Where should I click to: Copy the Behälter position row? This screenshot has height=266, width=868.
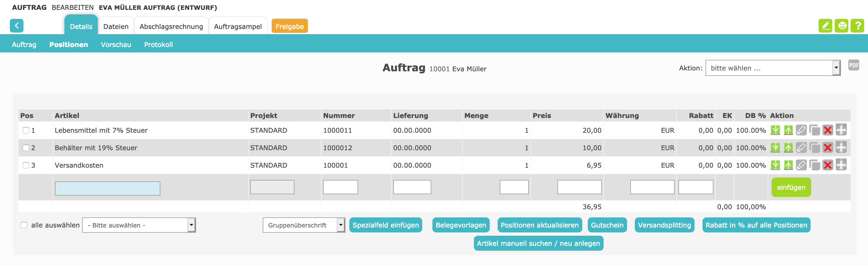coord(814,148)
